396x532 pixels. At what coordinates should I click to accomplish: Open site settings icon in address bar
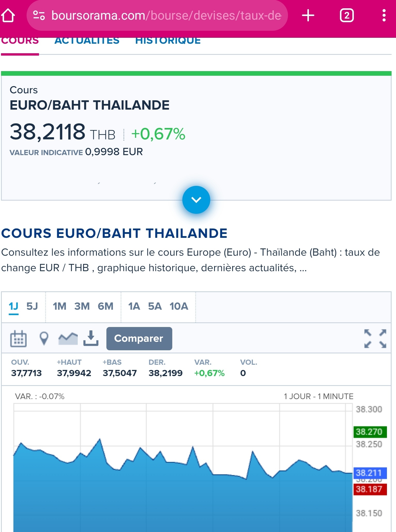(x=39, y=16)
